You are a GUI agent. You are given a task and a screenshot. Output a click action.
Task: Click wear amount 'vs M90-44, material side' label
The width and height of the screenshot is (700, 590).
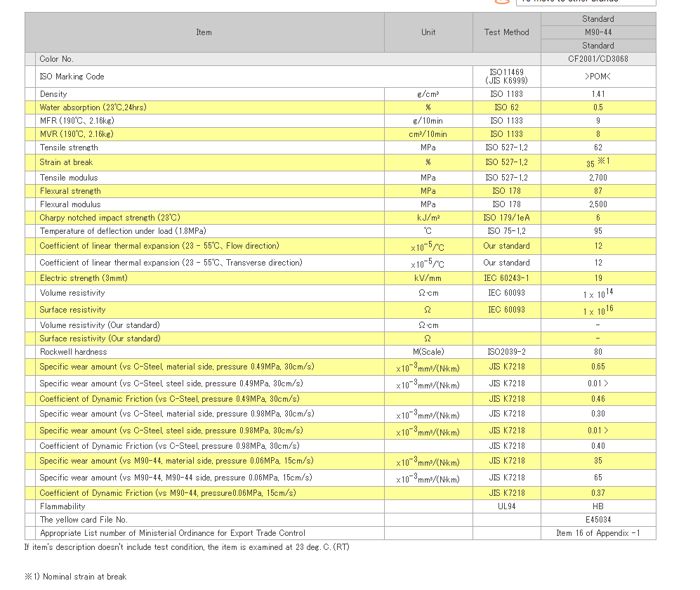pos(176,461)
